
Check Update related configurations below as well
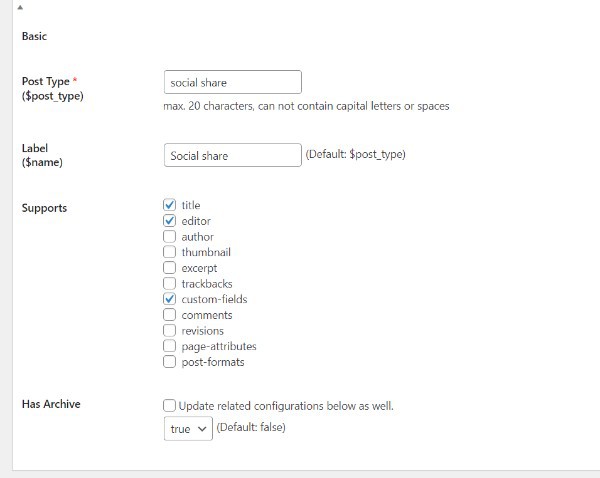(170, 406)
